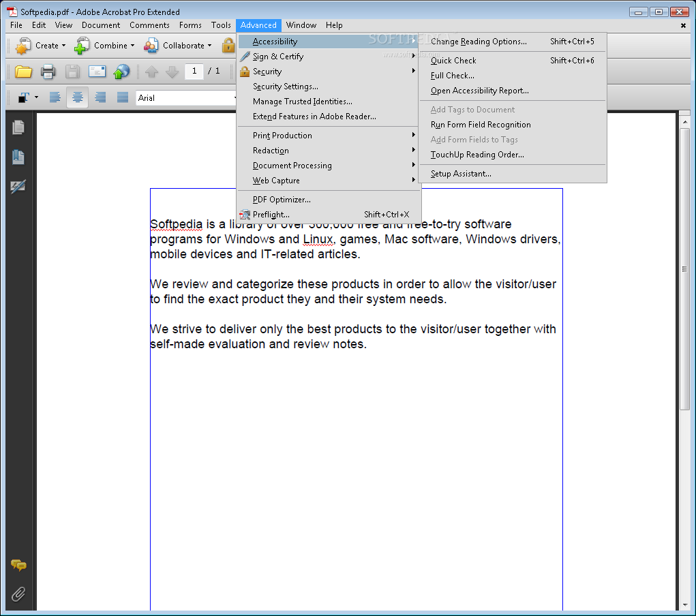The width and height of the screenshot is (696, 616).
Task: Click the Secure padlock toolbar icon
Action: pyautogui.click(x=228, y=45)
